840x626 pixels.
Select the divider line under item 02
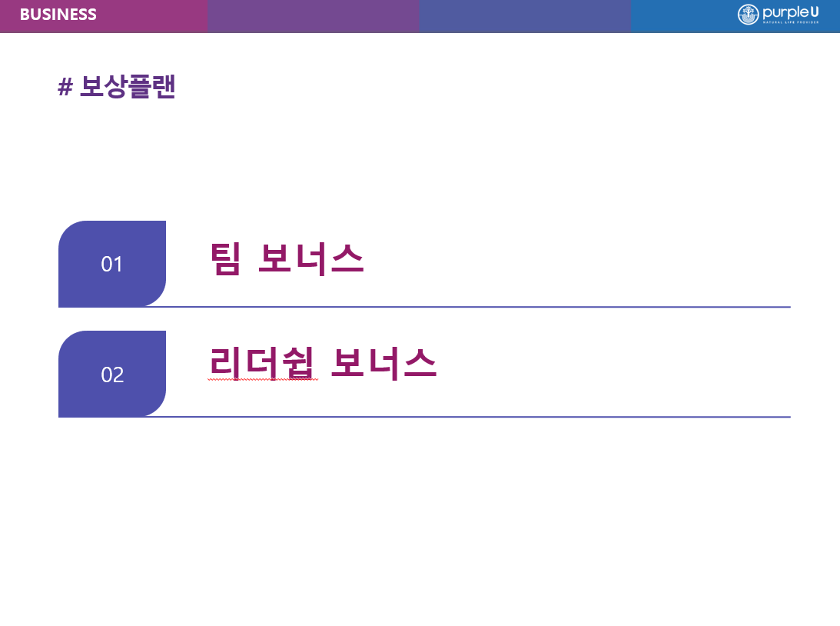pos(424,417)
